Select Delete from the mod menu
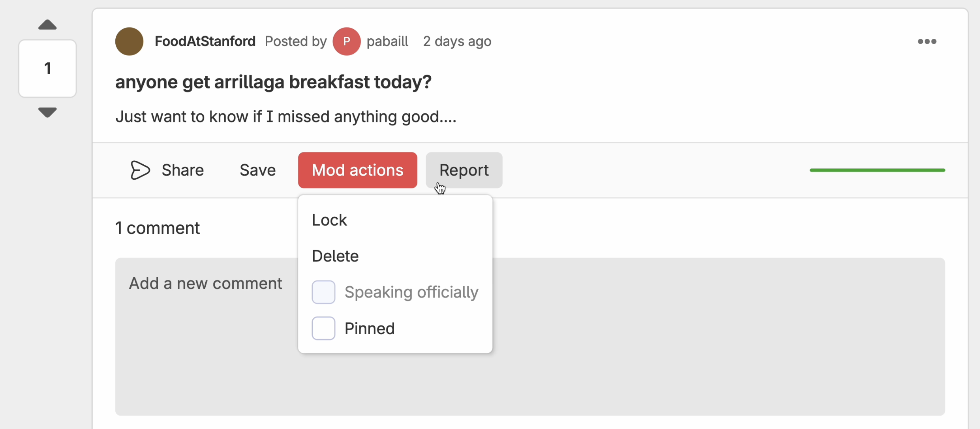Viewport: 980px width, 429px height. tap(335, 256)
